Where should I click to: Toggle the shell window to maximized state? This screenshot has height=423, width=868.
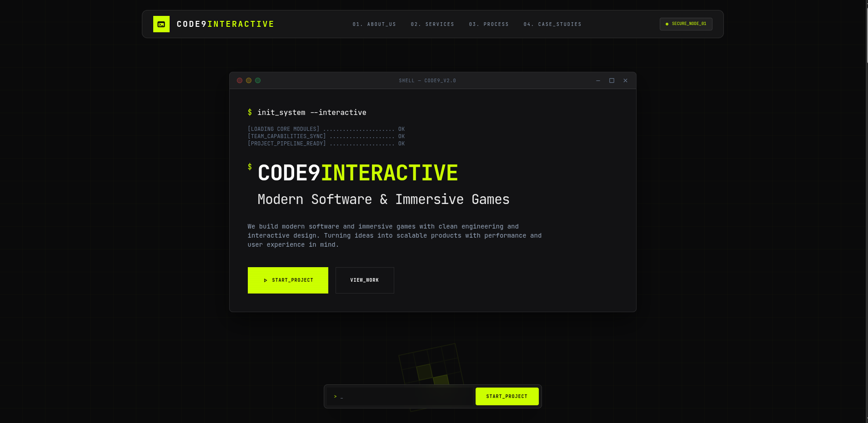click(x=611, y=80)
